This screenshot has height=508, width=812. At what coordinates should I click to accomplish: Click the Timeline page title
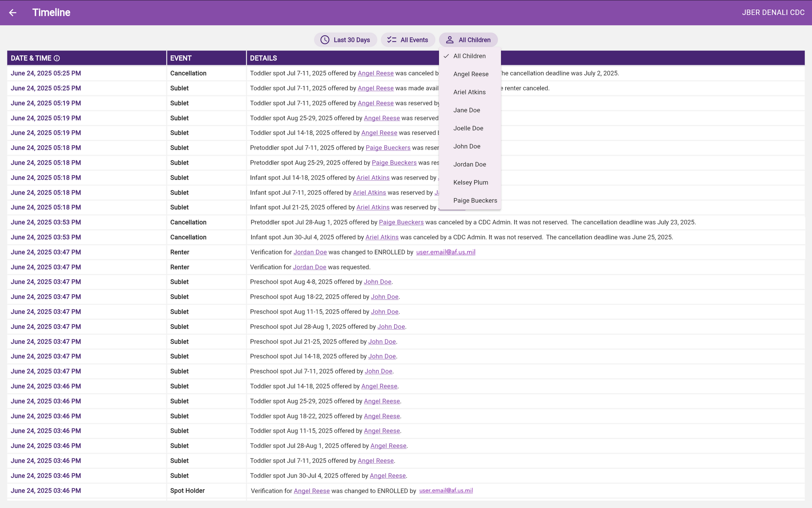pyautogui.click(x=51, y=13)
